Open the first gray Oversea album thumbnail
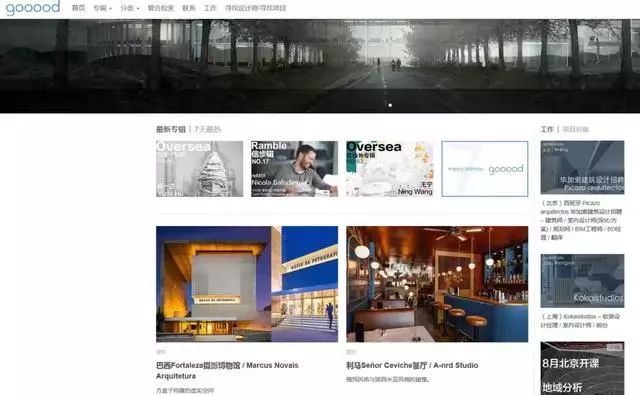 [x=200, y=169]
